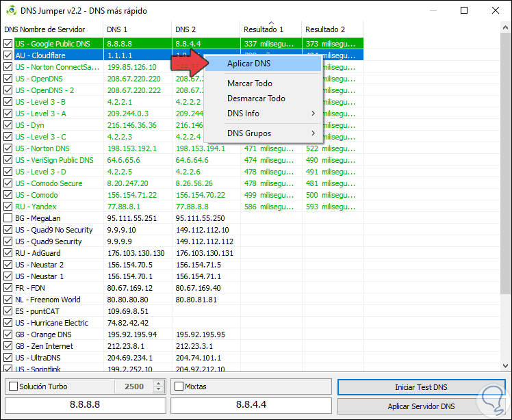This screenshot has height=420, width=512.
Task: Select US - Dyn row
Action: click(183, 125)
